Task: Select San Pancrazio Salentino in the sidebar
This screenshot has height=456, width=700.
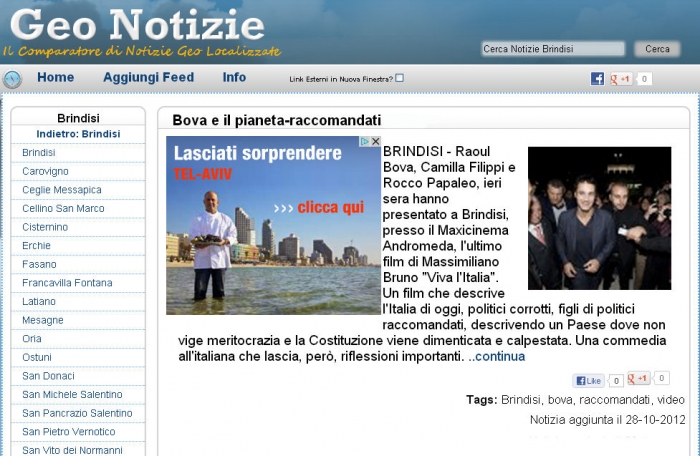Action: pos(77,413)
